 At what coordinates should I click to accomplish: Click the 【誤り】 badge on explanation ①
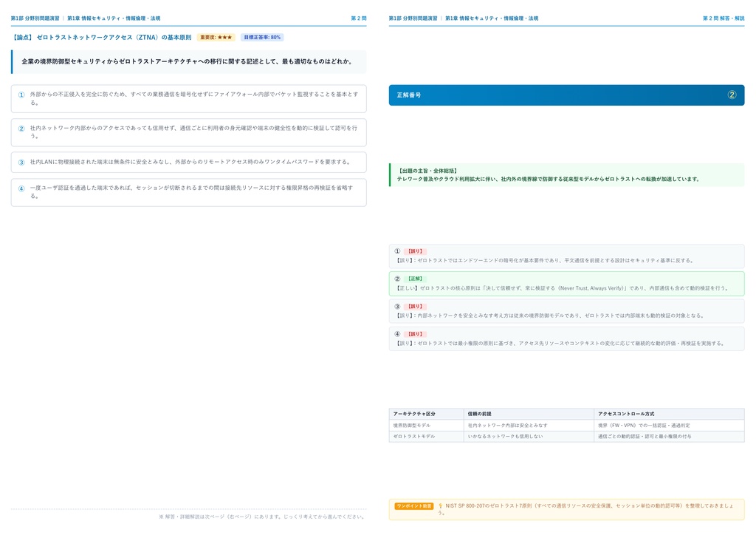coord(415,251)
